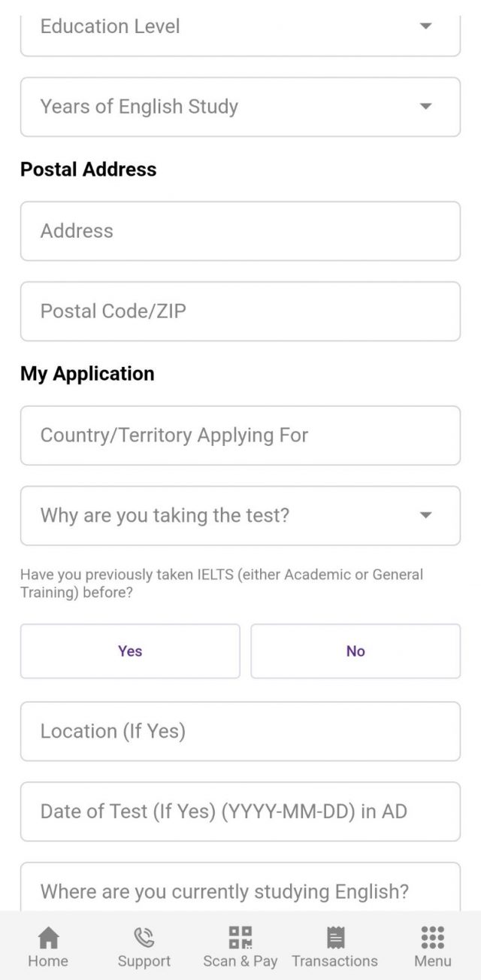Expand the "Why are you taking the test?" selector
This screenshot has width=481, height=980.
pos(240,515)
